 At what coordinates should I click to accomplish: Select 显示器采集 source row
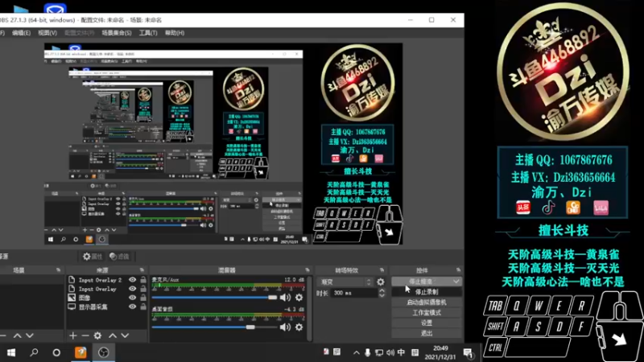[x=107, y=307]
